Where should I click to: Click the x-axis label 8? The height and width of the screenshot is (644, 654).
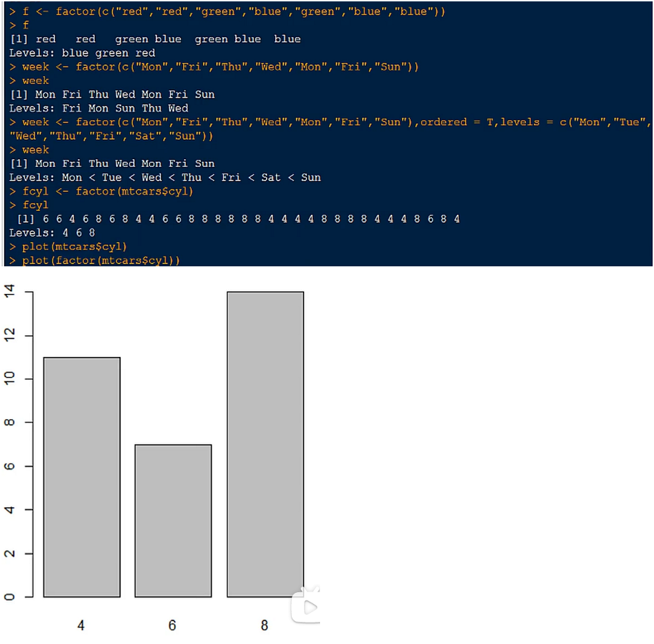point(265,625)
